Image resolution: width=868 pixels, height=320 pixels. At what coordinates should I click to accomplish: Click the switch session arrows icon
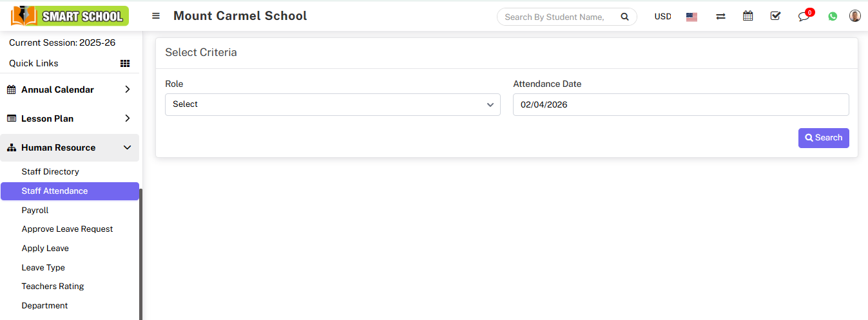point(720,17)
